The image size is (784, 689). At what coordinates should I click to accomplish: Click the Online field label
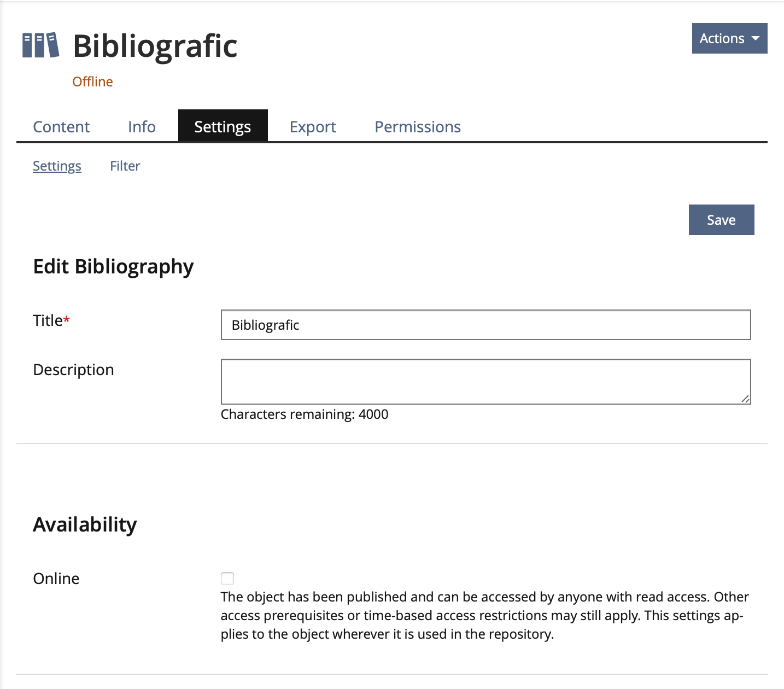tap(56, 579)
